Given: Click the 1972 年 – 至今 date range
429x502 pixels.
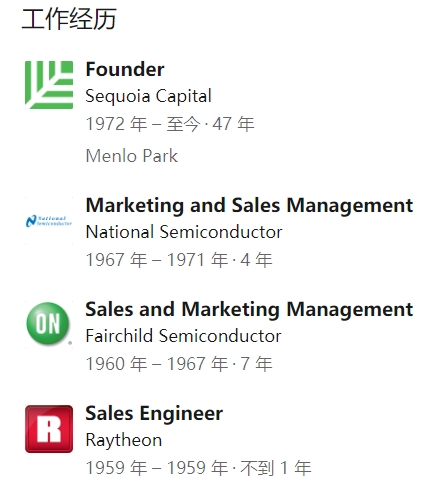Looking at the screenshot, I should [143, 124].
